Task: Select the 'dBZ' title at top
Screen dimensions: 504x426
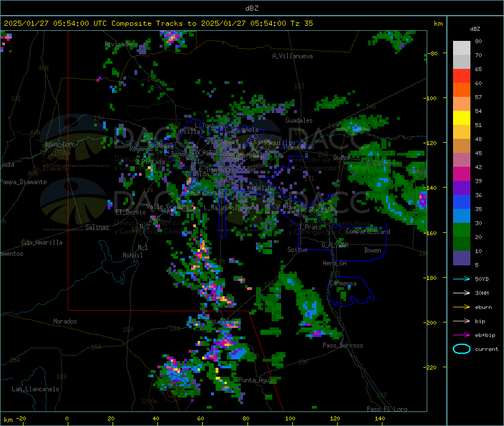Action: point(251,8)
